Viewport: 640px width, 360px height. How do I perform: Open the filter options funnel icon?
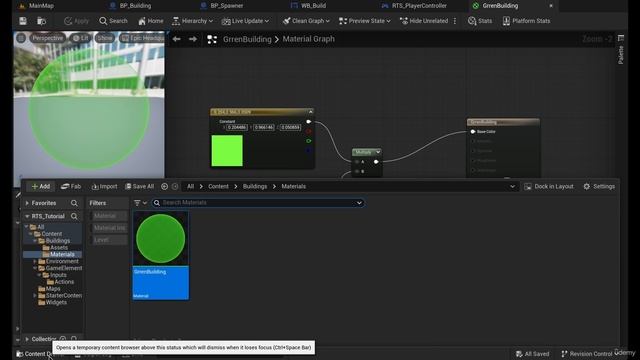(140, 203)
